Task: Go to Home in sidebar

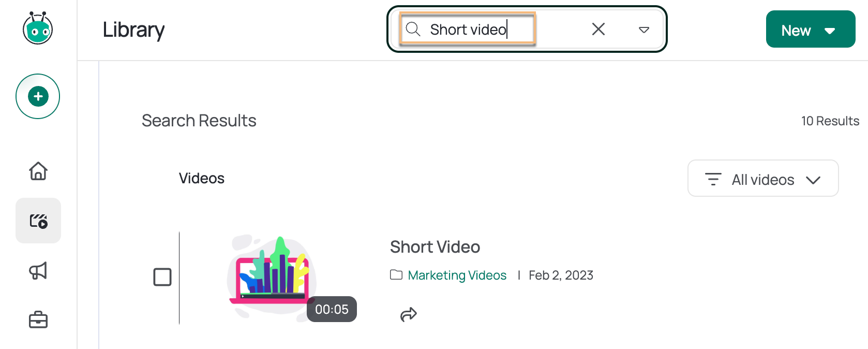Action: [38, 171]
